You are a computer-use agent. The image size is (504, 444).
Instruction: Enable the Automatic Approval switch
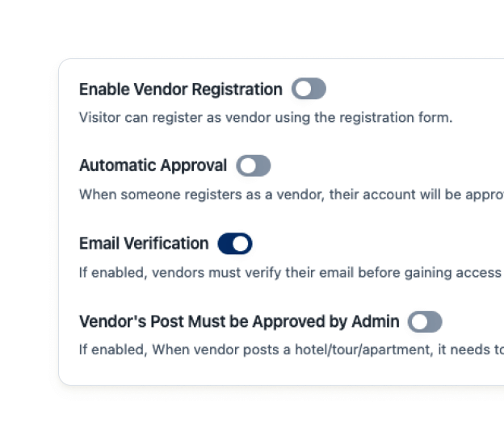(253, 166)
